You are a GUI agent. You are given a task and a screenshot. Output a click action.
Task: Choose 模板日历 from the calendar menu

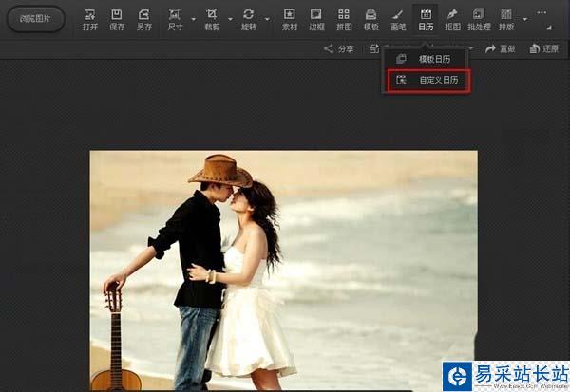425,59
